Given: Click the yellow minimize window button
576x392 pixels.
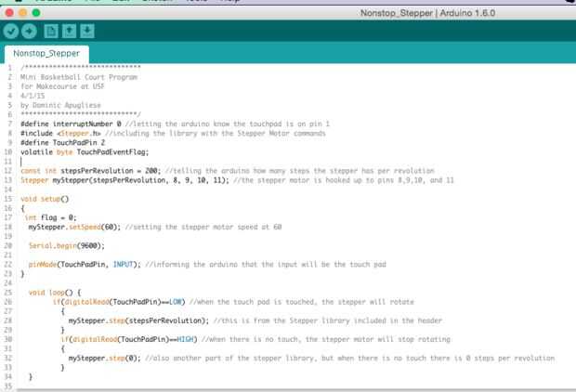Looking at the screenshot, I should click(x=23, y=13).
